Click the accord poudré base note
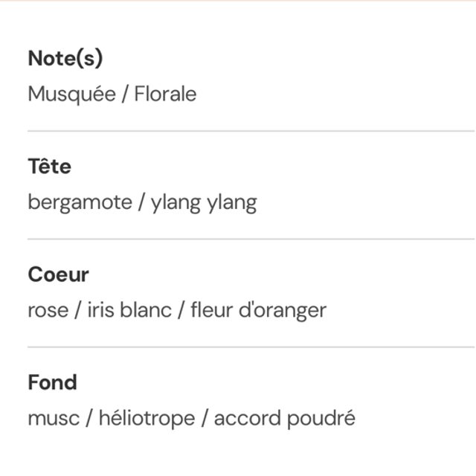The width and height of the screenshot is (476, 476). click(284, 418)
